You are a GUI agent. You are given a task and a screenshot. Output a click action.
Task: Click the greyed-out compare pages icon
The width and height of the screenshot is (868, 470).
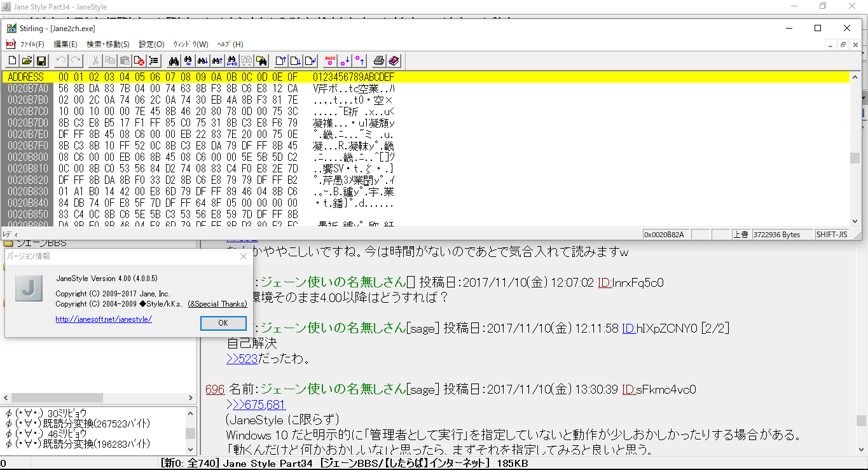tap(247, 60)
